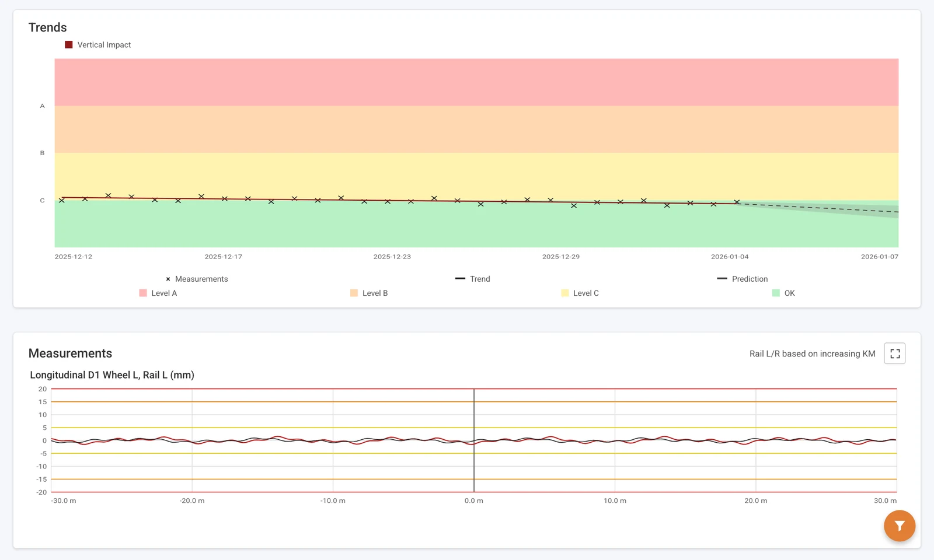Click the -20.0 m axis label

(192, 501)
